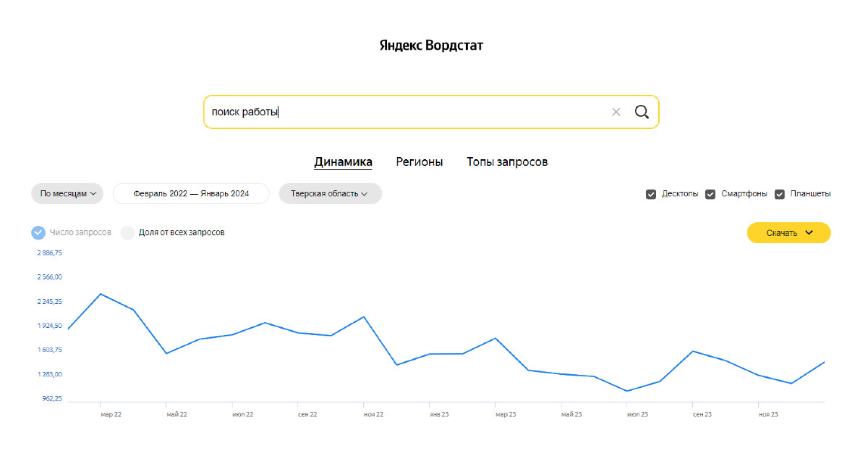868x456 pixels.
Task: Click the ноя 22 axis label
Action: coord(373,415)
